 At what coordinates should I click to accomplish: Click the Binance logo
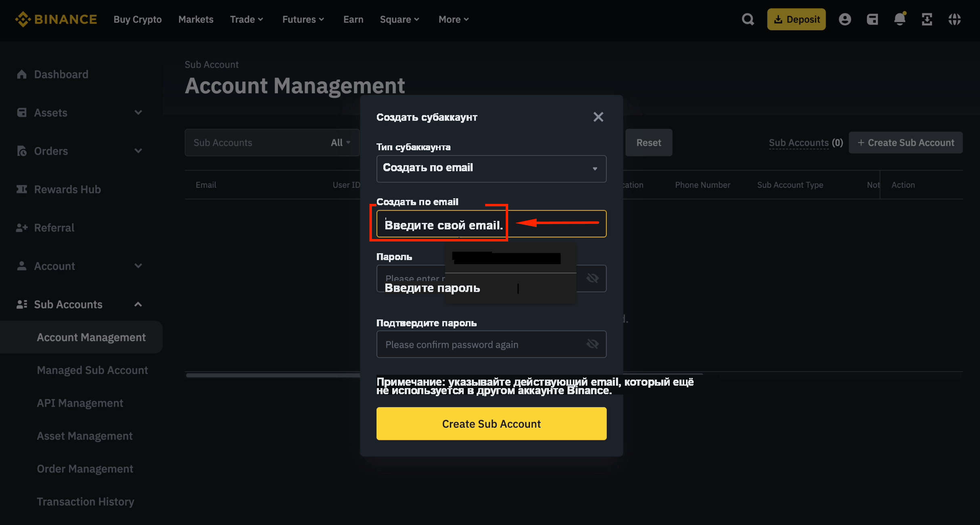coord(56,19)
